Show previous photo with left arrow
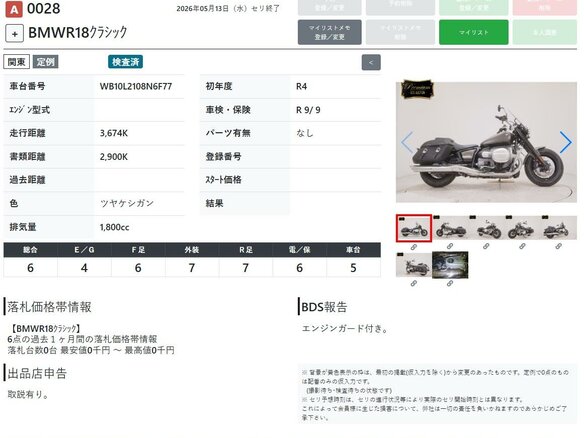This screenshot has height=438, width=584. [407, 142]
